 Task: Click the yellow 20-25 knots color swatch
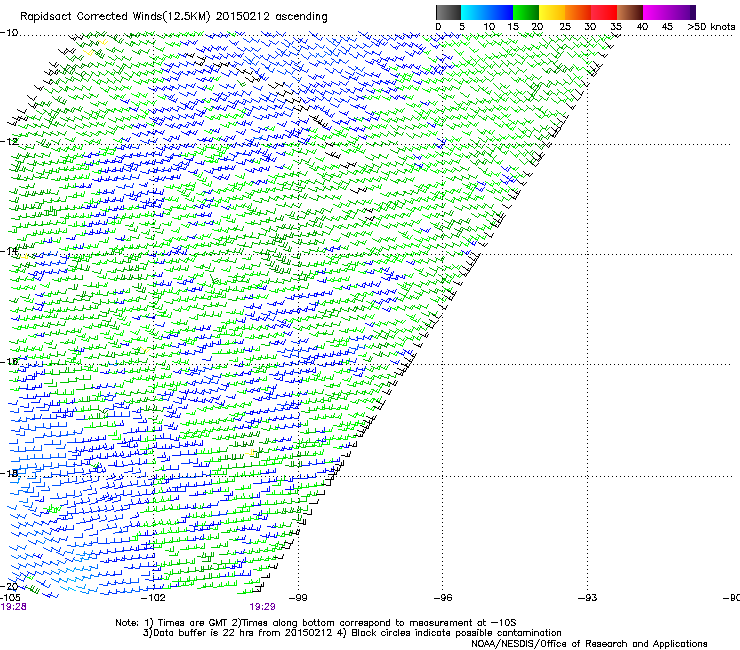coord(552,12)
